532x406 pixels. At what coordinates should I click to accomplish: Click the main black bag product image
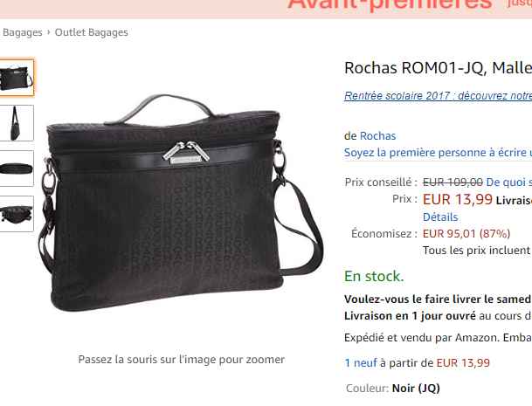click(181, 203)
